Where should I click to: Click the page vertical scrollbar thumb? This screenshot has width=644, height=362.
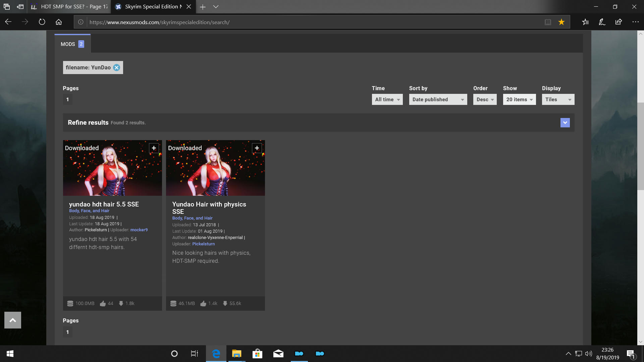[641, 146]
